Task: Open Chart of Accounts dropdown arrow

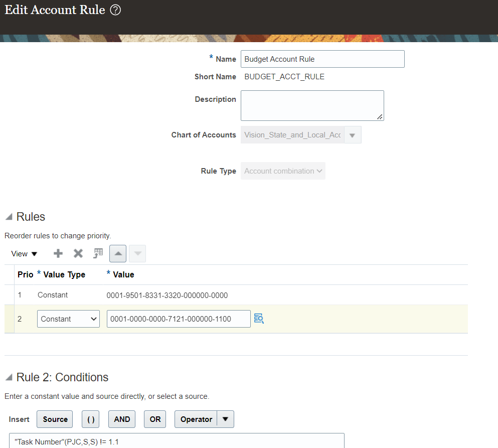Action: point(352,135)
